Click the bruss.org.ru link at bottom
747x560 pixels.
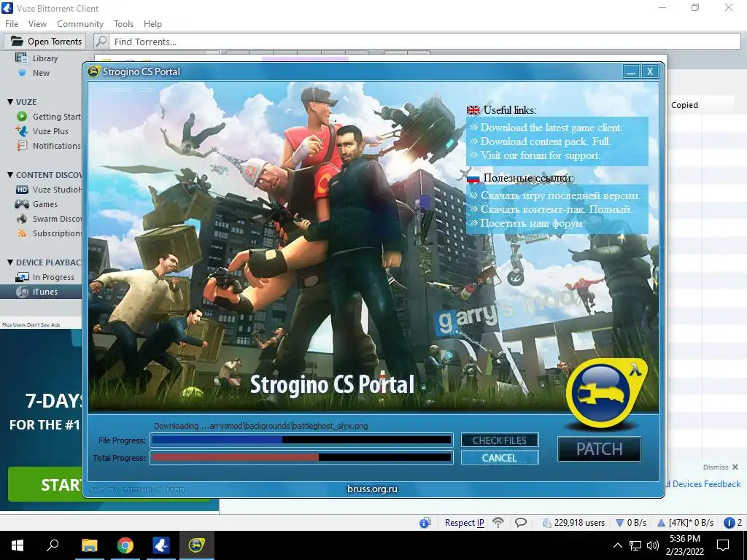point(372,489)
